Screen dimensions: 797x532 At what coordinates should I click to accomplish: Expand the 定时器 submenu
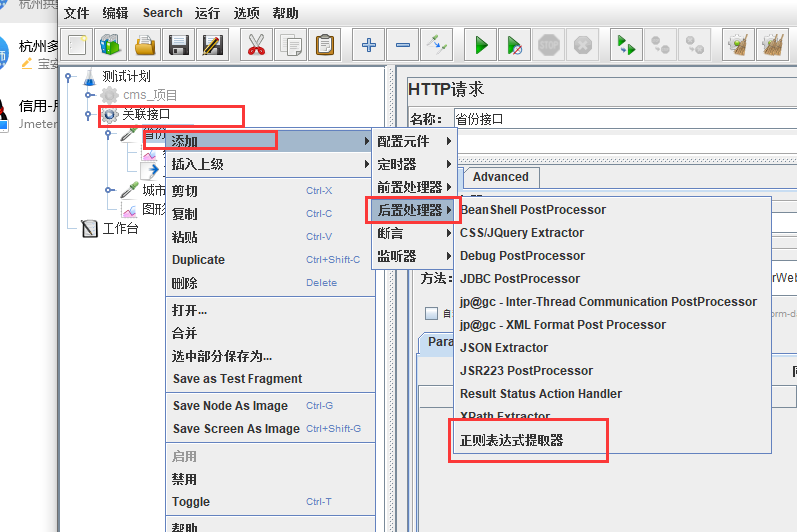click(x=414, y=164)
